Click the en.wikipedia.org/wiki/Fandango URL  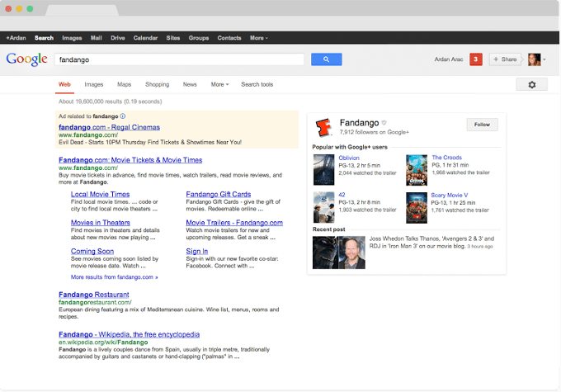pyautogui.click(x=103, y=342)
